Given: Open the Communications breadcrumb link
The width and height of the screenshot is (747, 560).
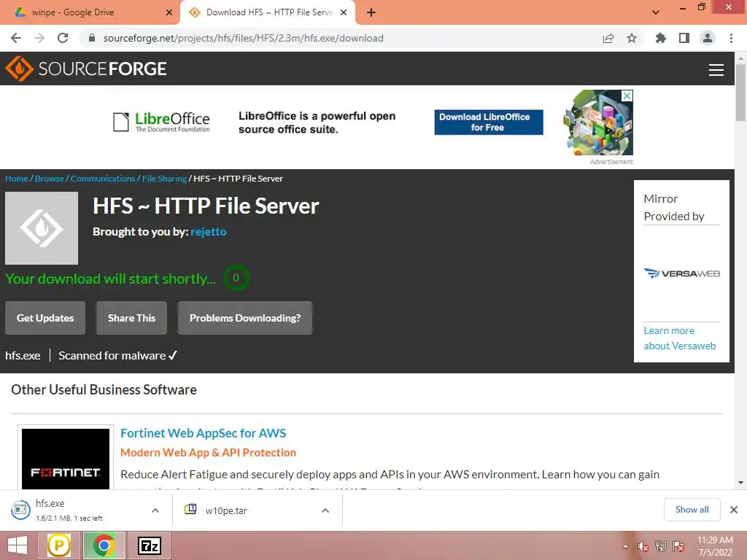Looking at the screenshot, I should pos(103,179).
